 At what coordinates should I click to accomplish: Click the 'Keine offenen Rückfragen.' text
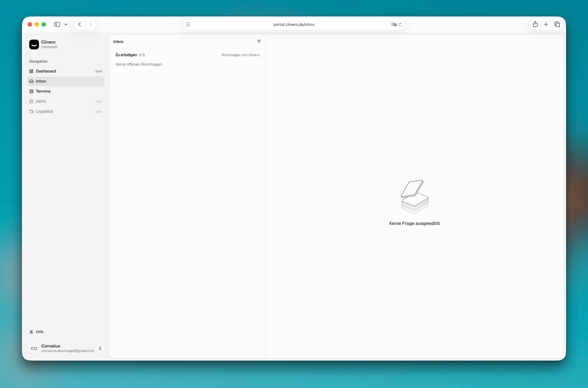tap(139, 64)
